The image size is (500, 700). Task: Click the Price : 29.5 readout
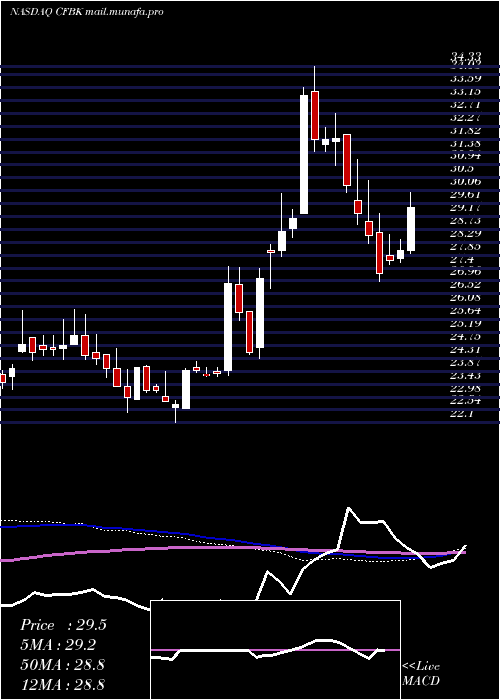pos(63,625)
